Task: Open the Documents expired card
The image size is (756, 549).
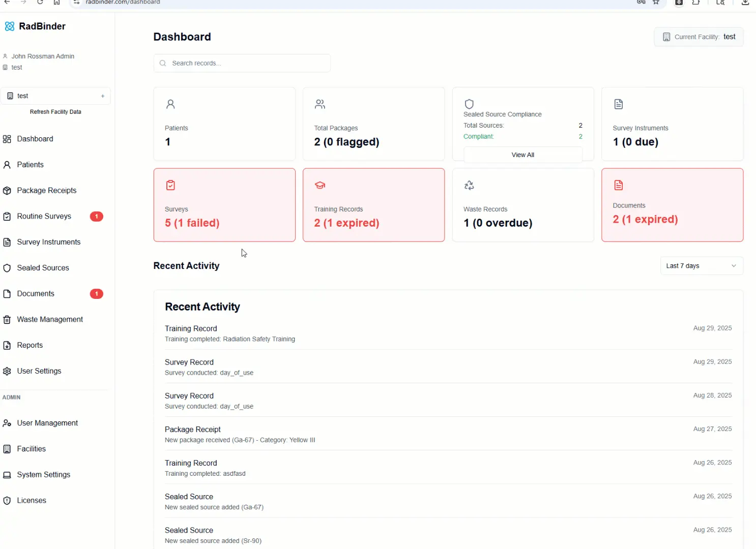Action: [x=672, y=205]
